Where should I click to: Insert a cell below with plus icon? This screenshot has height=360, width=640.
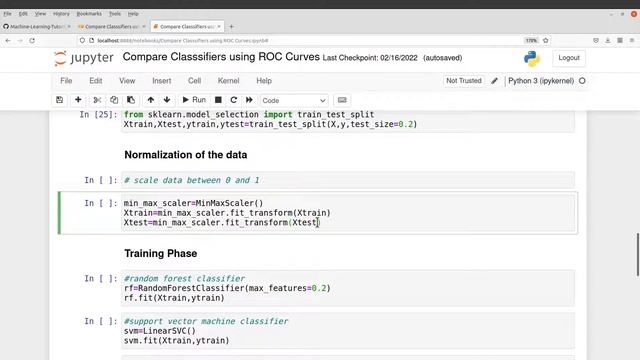[x=78, y=100]
